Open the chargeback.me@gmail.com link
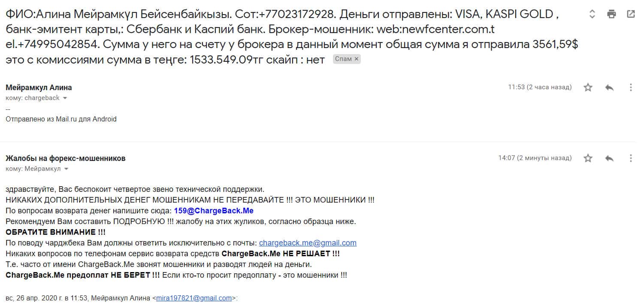Screen dimensions: 644x306 pyautogui.click(x=308, y=243)
